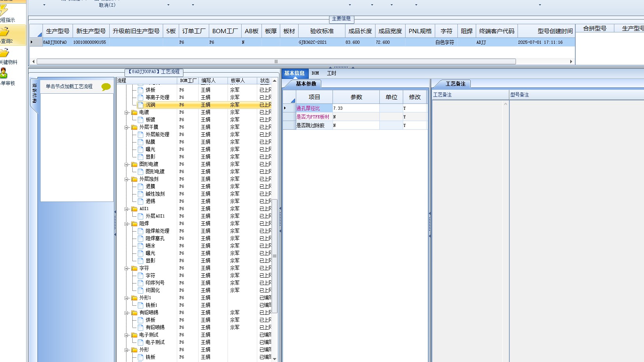Click the 核审人 column header in tree
Image resolution: width=644 pixels, height=362 pixels.
click(x=242, y=80)
